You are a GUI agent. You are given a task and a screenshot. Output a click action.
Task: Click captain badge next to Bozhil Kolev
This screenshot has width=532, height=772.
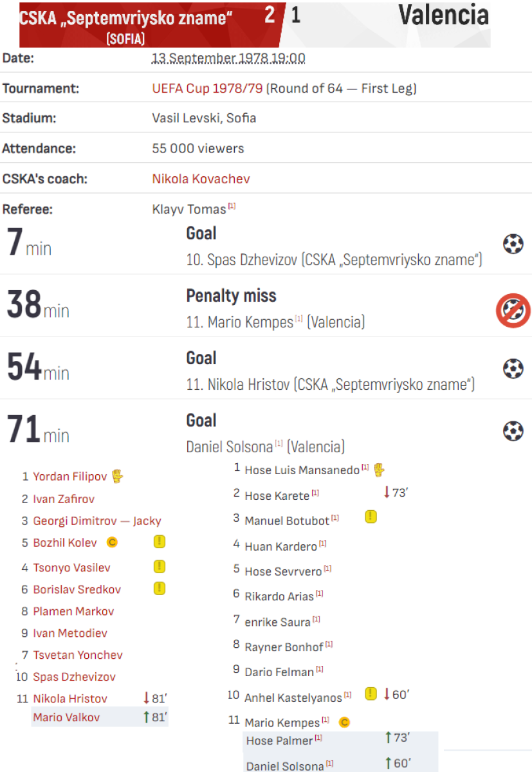coord(111,543)
